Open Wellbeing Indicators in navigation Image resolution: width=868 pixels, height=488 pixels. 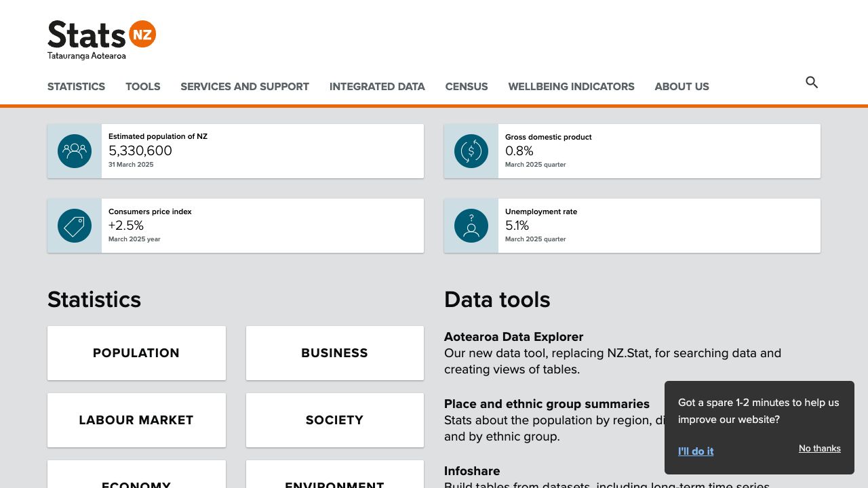point(571,87)
